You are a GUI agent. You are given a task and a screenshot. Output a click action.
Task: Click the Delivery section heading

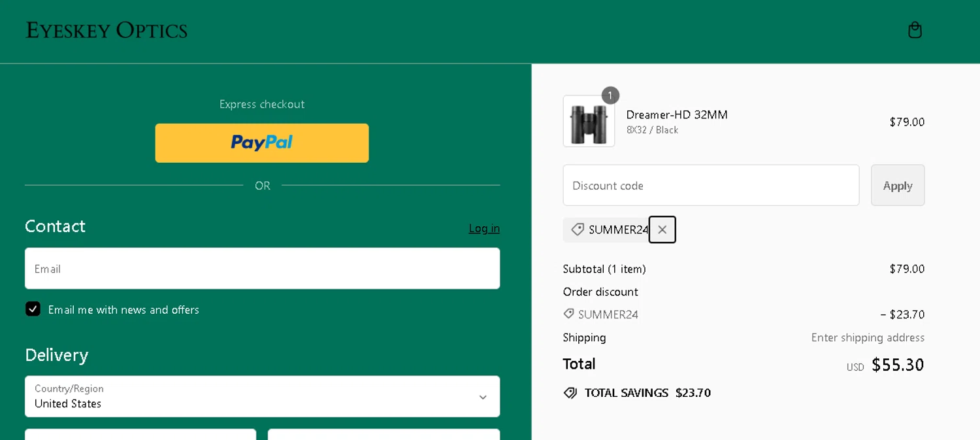pos(56,355)
